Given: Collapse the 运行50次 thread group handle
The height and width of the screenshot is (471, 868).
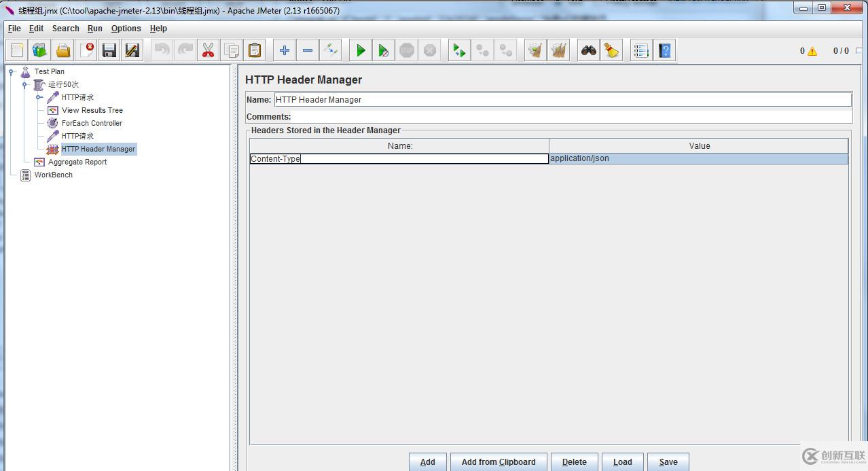Looking at the screenshot, I should click(25, 84).
